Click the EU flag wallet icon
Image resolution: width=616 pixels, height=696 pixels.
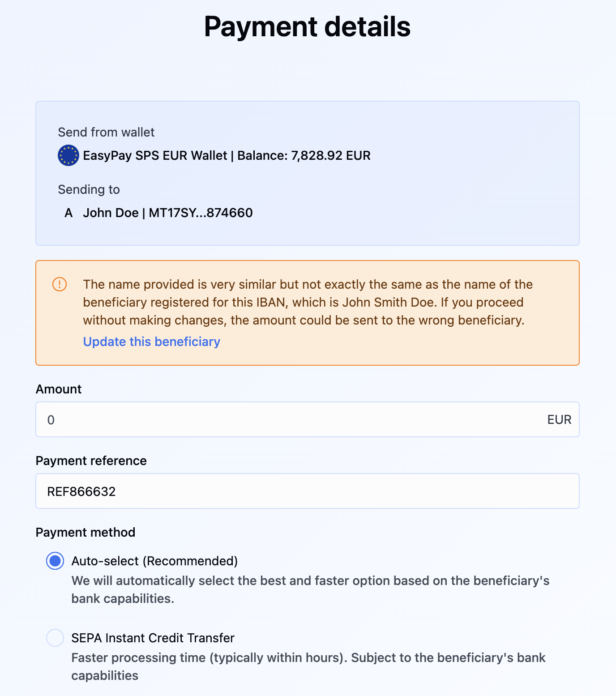point(68,155)
